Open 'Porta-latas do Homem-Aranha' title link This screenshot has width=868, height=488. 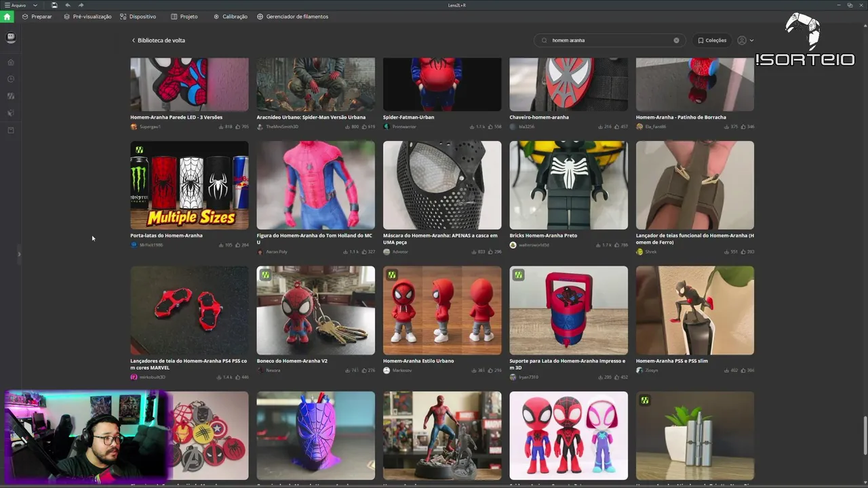pyautogui.click(x=166, y=236)
